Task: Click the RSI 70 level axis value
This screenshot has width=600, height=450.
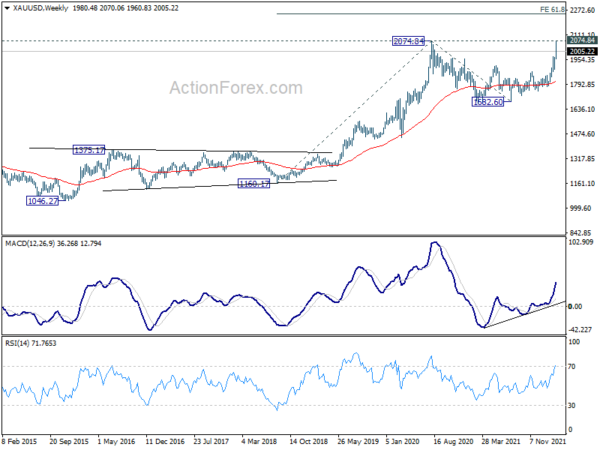Action: [x=573, y=368]
